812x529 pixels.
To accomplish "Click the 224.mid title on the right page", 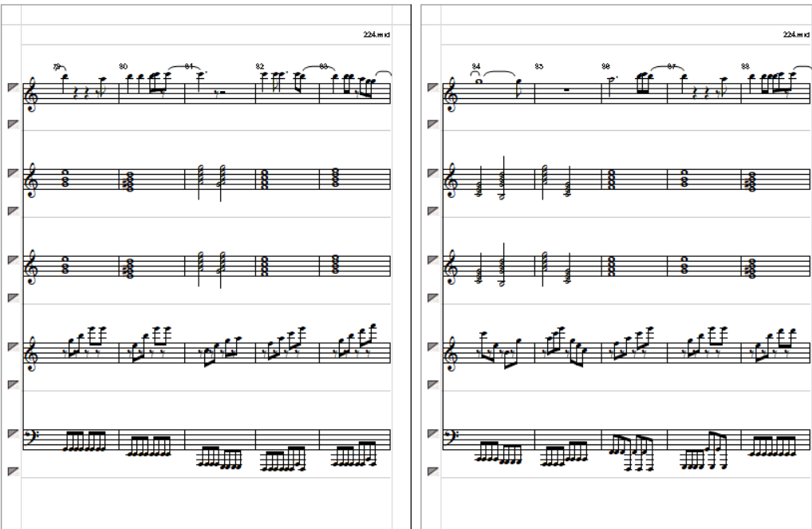I will click(797, 35).
